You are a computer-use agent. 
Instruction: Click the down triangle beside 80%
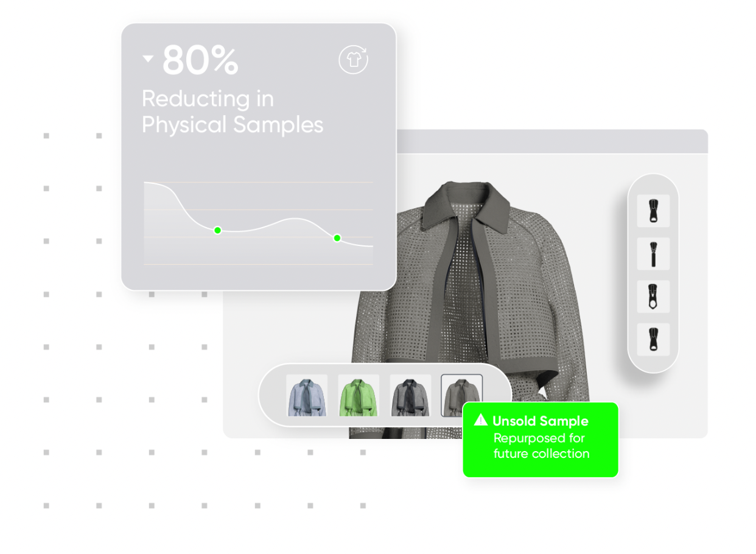pos(148,59)
